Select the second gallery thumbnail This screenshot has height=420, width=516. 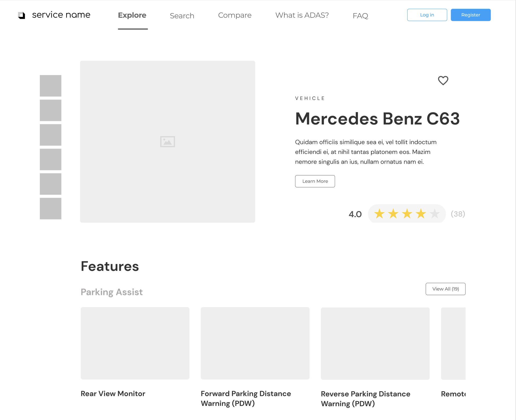point(50,110)
